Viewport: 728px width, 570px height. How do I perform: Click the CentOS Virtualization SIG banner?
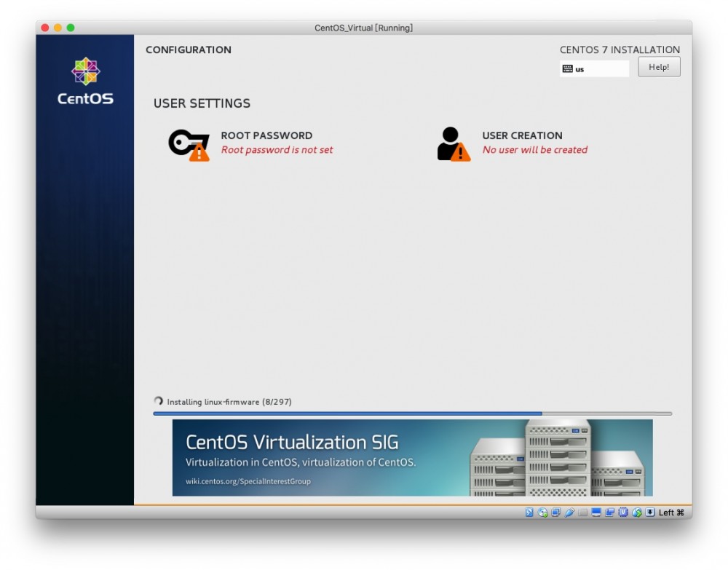tap(412, 458)
